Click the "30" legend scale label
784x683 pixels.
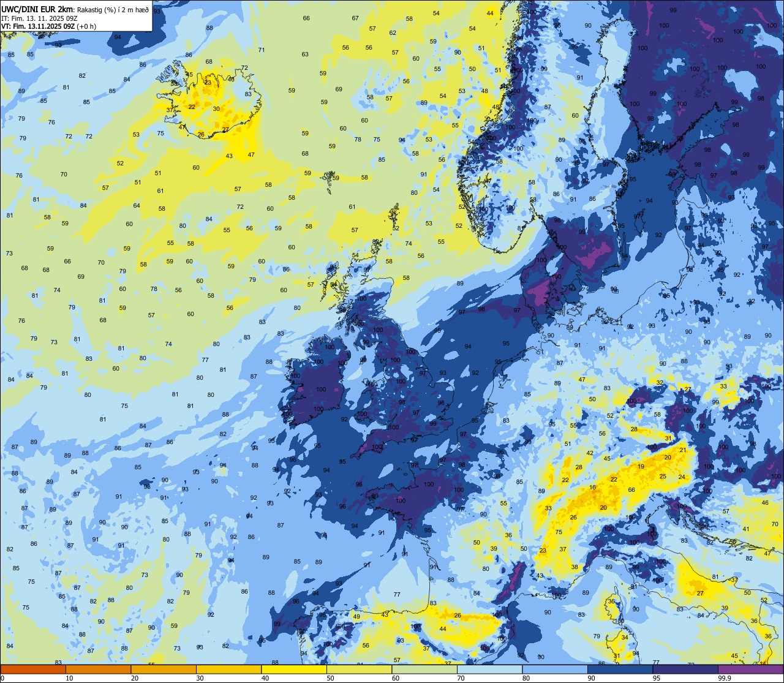(200, 678)
